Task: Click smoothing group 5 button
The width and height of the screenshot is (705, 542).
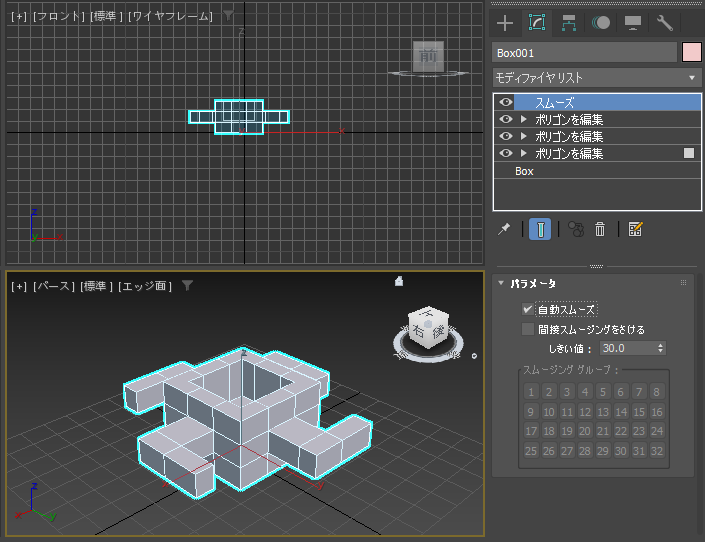Action: point(603,392)
